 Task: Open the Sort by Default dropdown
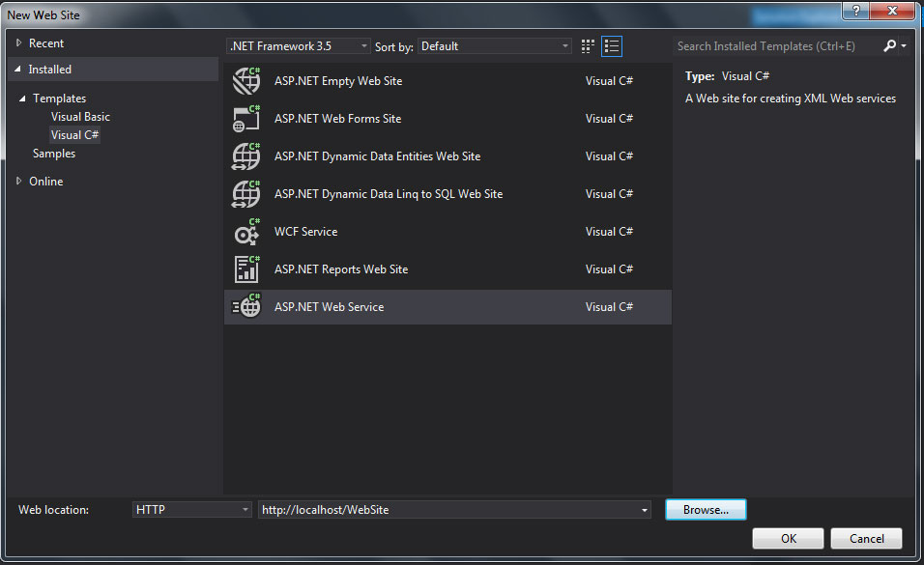(495, 46)
